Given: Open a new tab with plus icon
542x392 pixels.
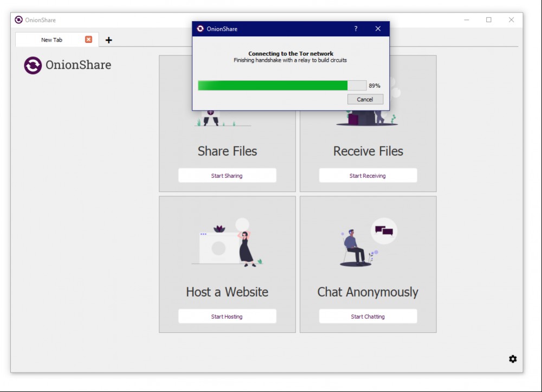Looking at the screenshot, I should click(x=108, y=40).
